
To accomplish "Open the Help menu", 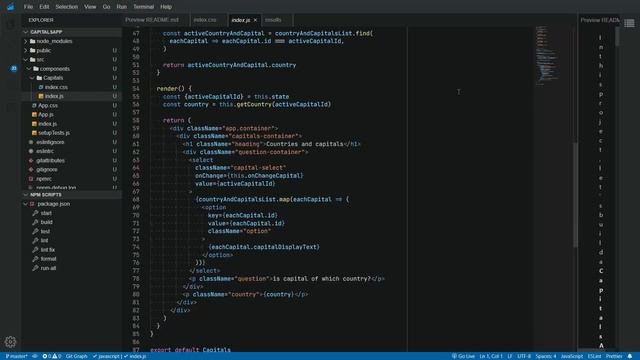I will pyautogui.click(x=166, y=7).
